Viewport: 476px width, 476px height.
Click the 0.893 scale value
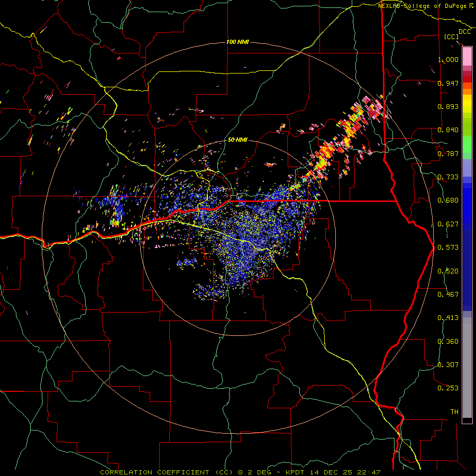(448, 106)
